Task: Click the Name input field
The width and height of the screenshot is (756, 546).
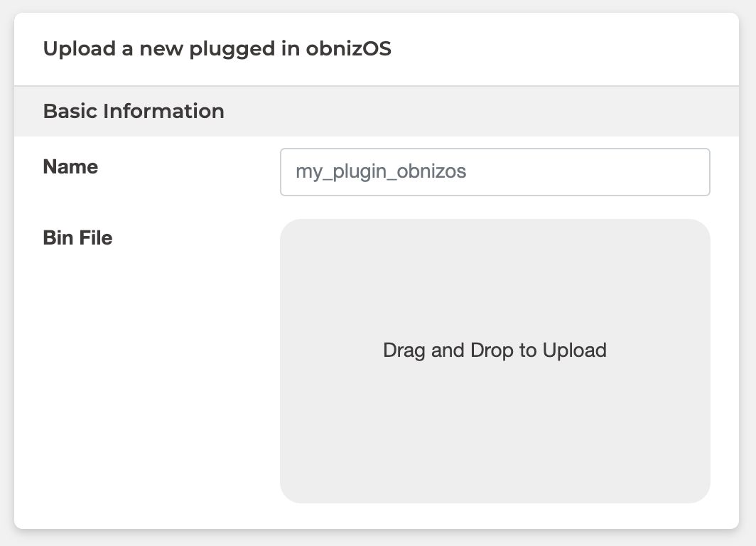Action: tap(495, 172)
